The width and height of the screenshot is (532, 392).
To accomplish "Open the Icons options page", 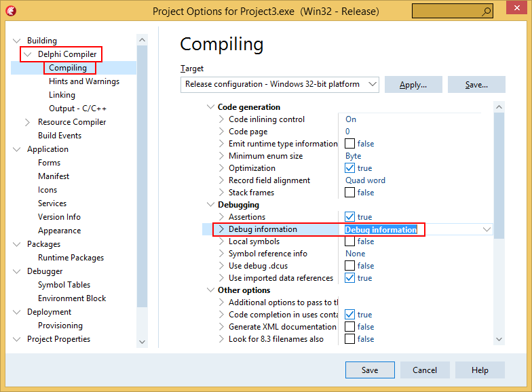I will pos(47,190).
